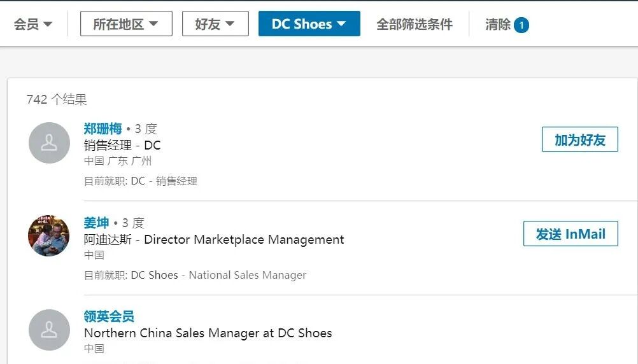Clear filters with 清除 button
The height and width of the screenshot is (364, 638).
(x=498, y=24)
